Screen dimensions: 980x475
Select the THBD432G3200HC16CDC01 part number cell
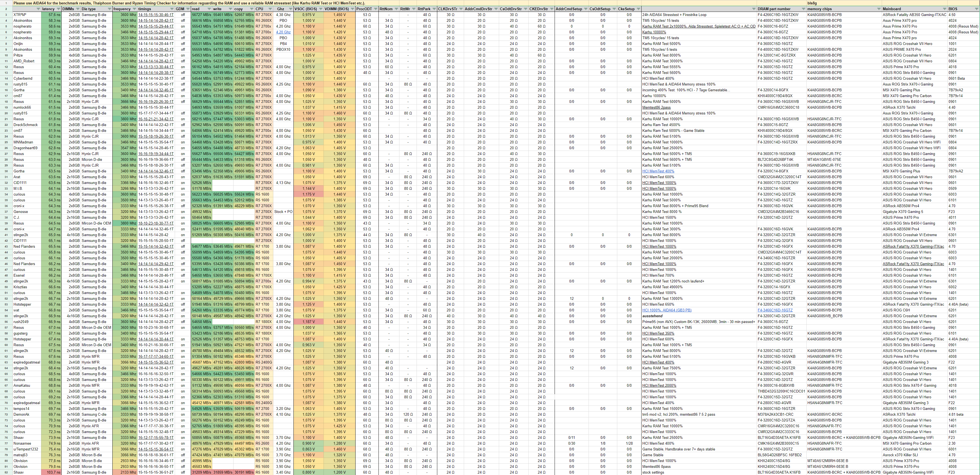[x=782, y=391]
